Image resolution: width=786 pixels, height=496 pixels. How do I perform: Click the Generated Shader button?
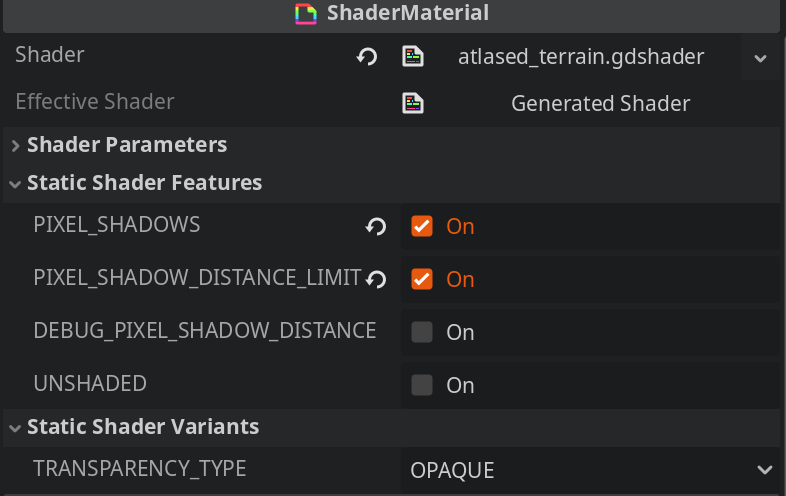pyautogui.click(x=591, y=103)
